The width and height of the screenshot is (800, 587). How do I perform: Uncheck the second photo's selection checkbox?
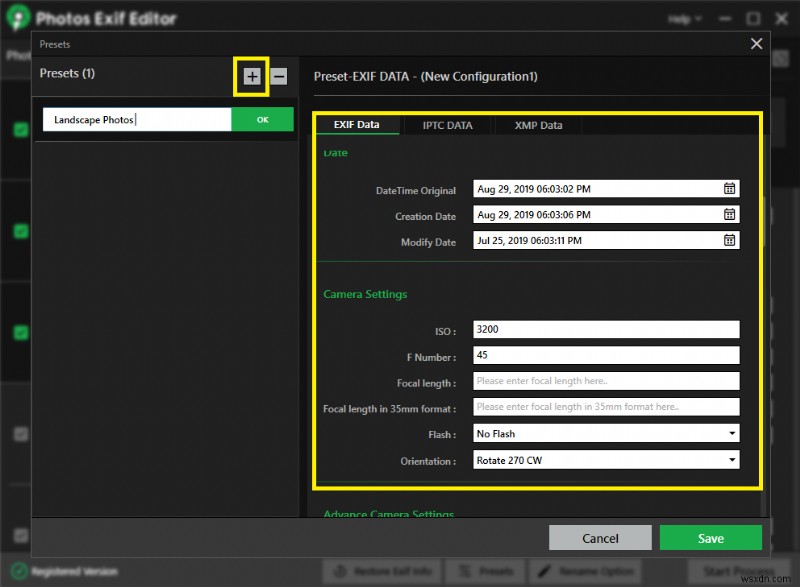pyautogui.click(x=22, y=231)
